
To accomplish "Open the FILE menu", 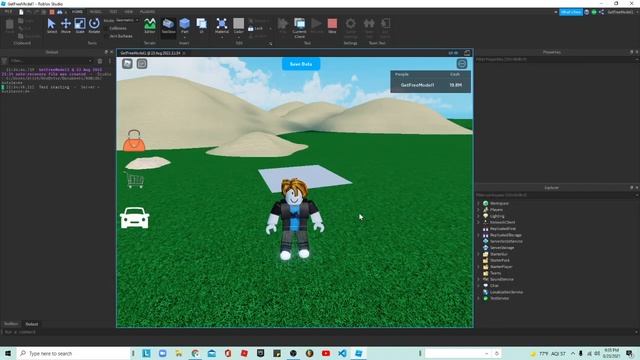I will click(x=8, y=12).
